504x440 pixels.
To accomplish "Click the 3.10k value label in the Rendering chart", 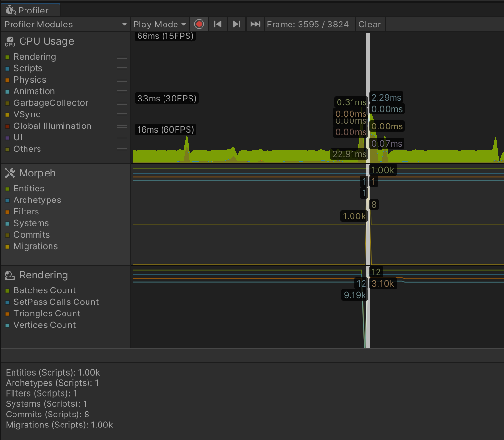I will 383,284.
